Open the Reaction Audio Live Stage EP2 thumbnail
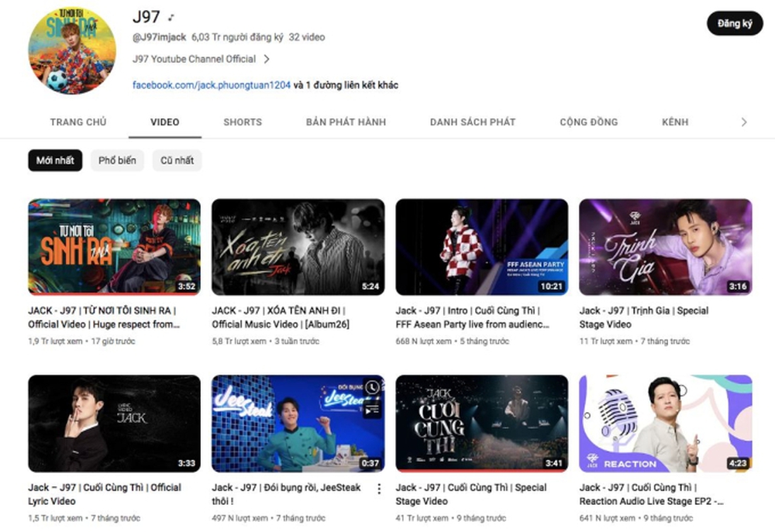 point(665,423)
